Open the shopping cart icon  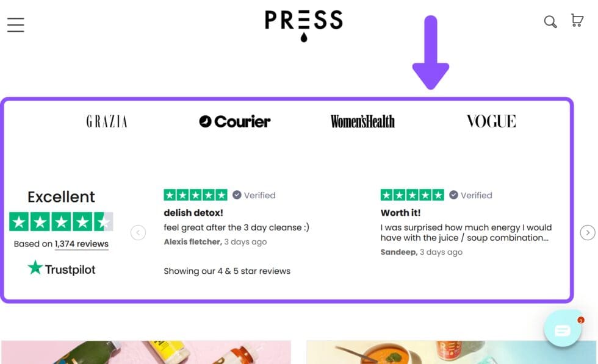click(x=577, y=20)
